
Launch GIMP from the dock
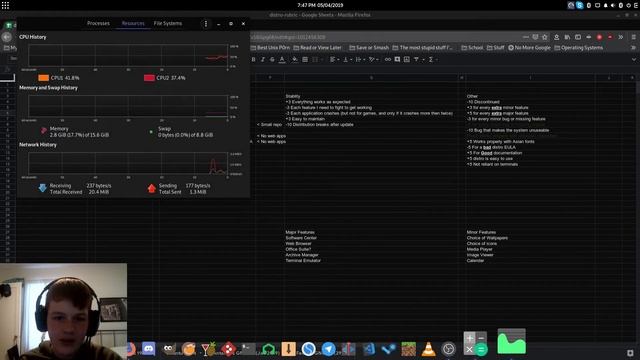(x=169, y=349)
